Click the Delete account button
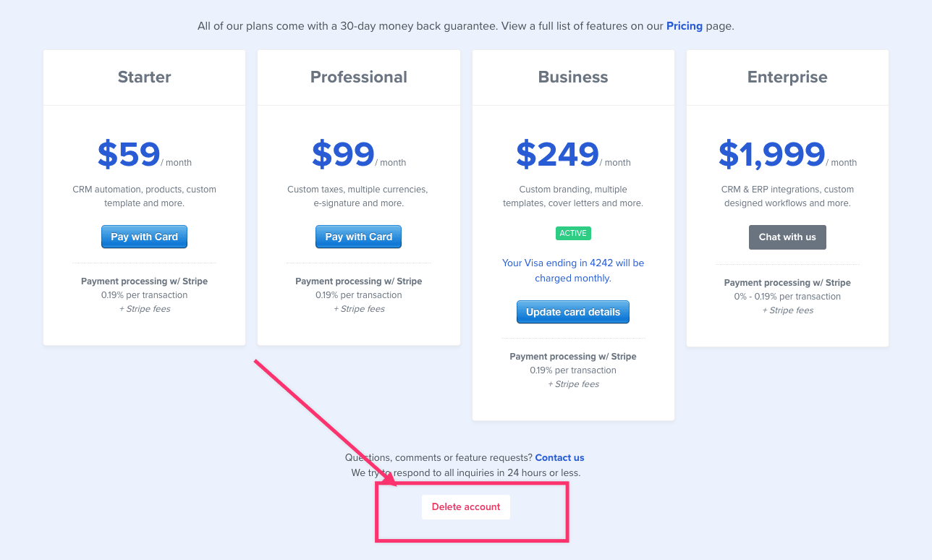Viewport: 932px width, 560px height. pos(466,507)
